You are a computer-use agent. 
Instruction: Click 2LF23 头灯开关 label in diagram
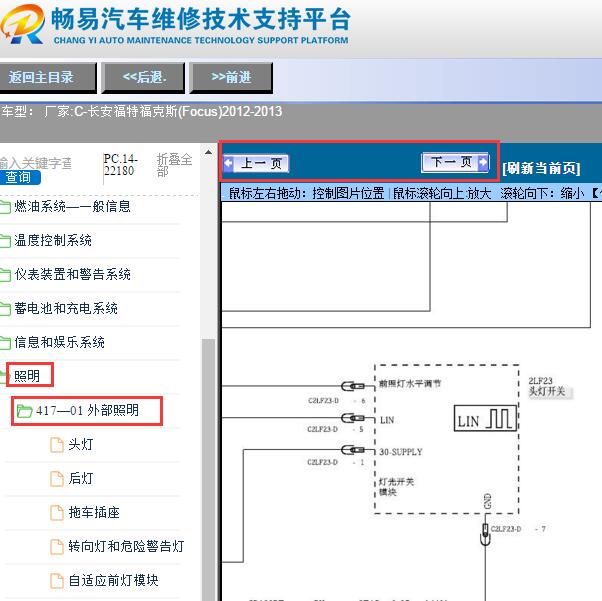pyautogui.click(x=547, y=386)
